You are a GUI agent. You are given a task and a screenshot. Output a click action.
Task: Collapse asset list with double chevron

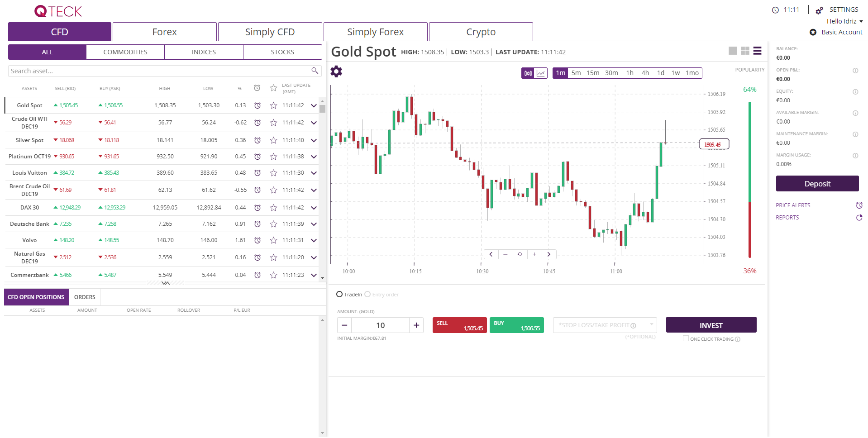(x=166, y=283)
